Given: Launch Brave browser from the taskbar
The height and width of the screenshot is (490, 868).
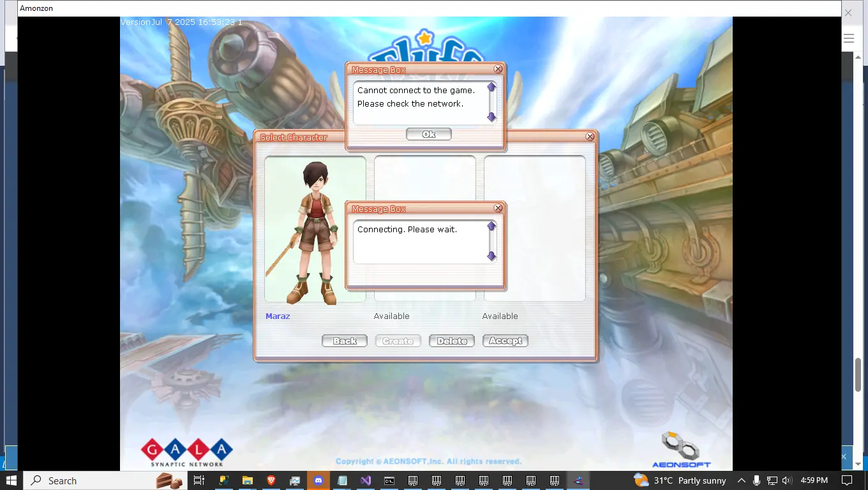Looking at the screenshot, I should (x=271, y=480).
